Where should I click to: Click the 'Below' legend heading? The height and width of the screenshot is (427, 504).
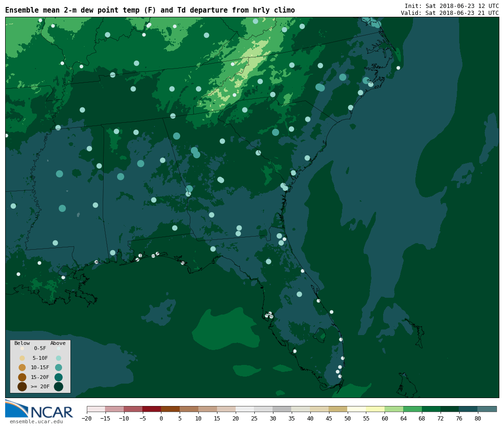(22, 343)
